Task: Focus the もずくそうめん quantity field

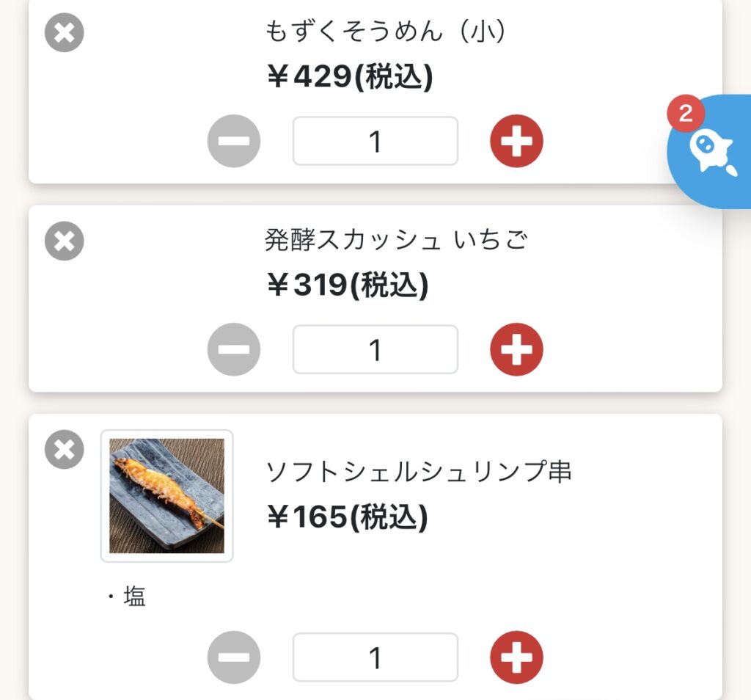Action: click(375, 141)
